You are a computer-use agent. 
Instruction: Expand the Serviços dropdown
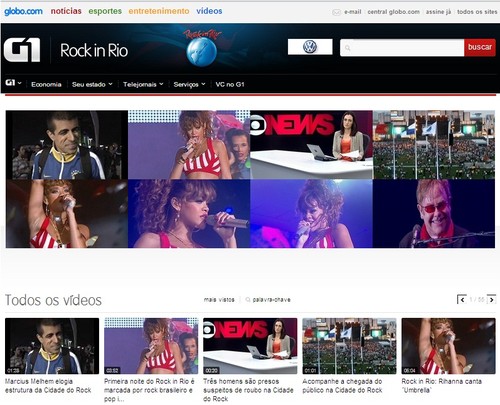tap(189, 84)
